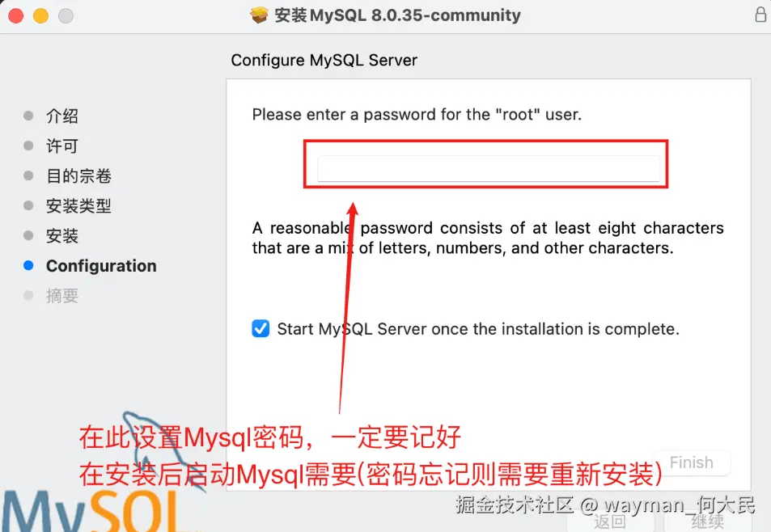This screenshot has height=532, width=771.
Task: Select the 目的宗卷 step in sidebar
Action: pyautogui.click(x=78, y=176)
